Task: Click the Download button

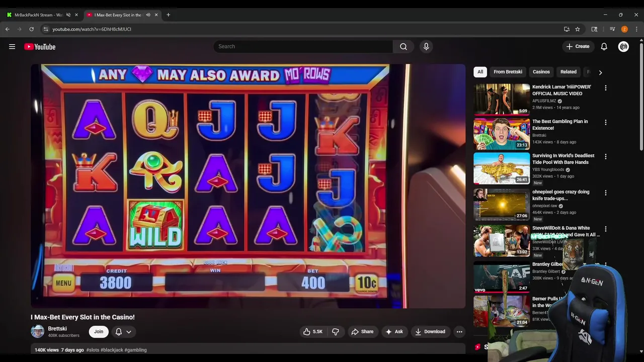Action: pyautogui.click(x=430, y=331)
